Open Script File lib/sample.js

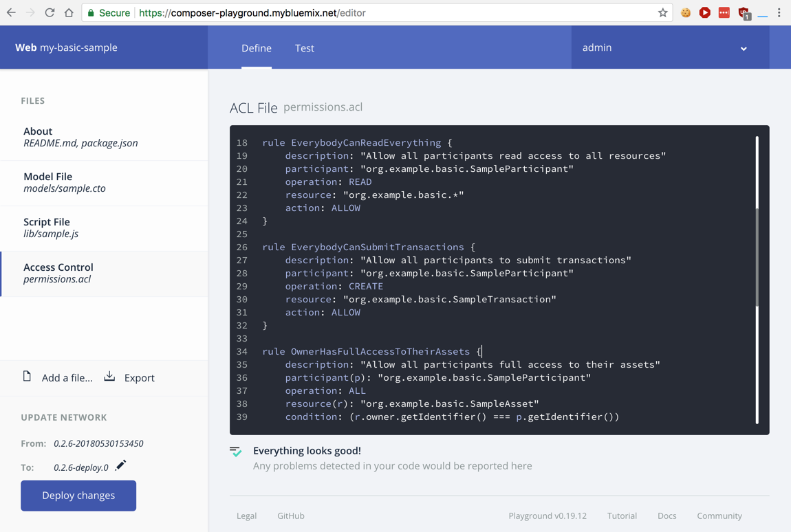point(104,228)
